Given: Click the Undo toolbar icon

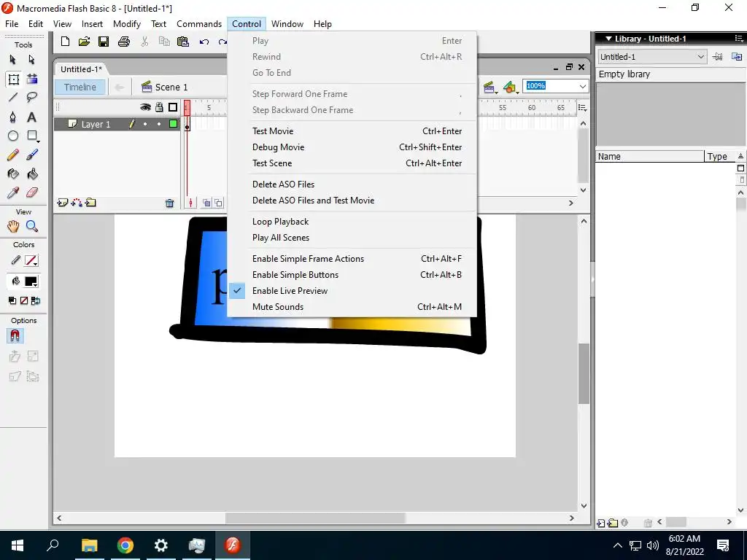Looking at the screenshot, I should (204, 42).
